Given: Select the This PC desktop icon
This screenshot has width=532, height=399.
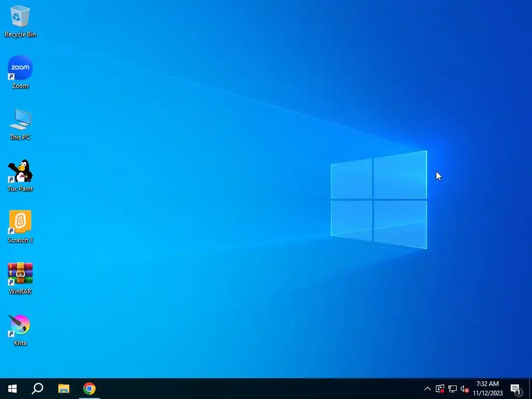Looking at the screenshot, I should (20, 124).
